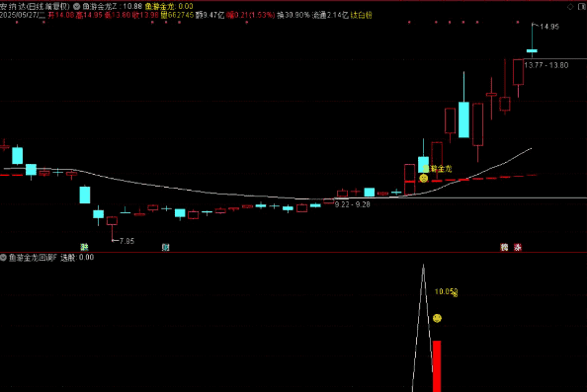Viewport: 587px width, 392px height.
Task: Click the yellow 10.05 value in sub-panel
Action: 446,291
